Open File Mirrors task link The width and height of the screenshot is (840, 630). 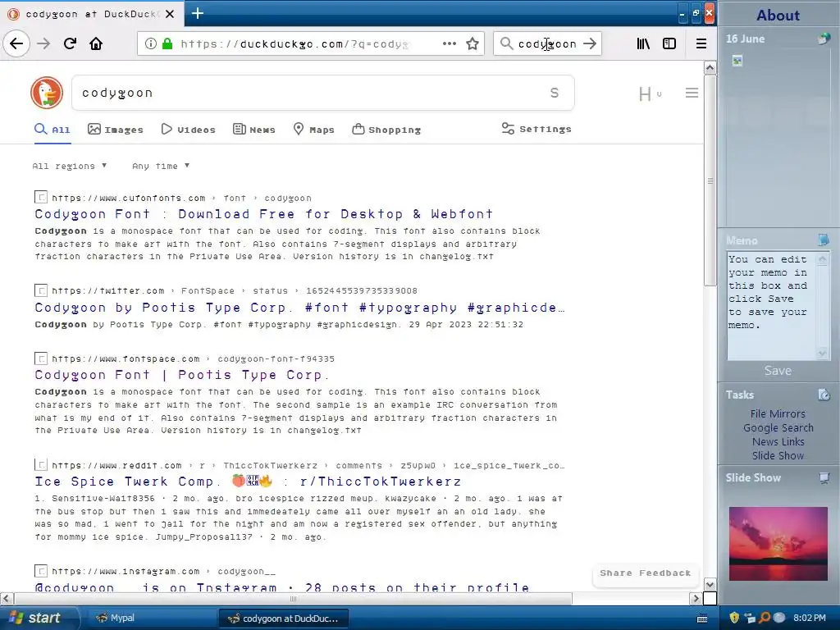[778, 413]
